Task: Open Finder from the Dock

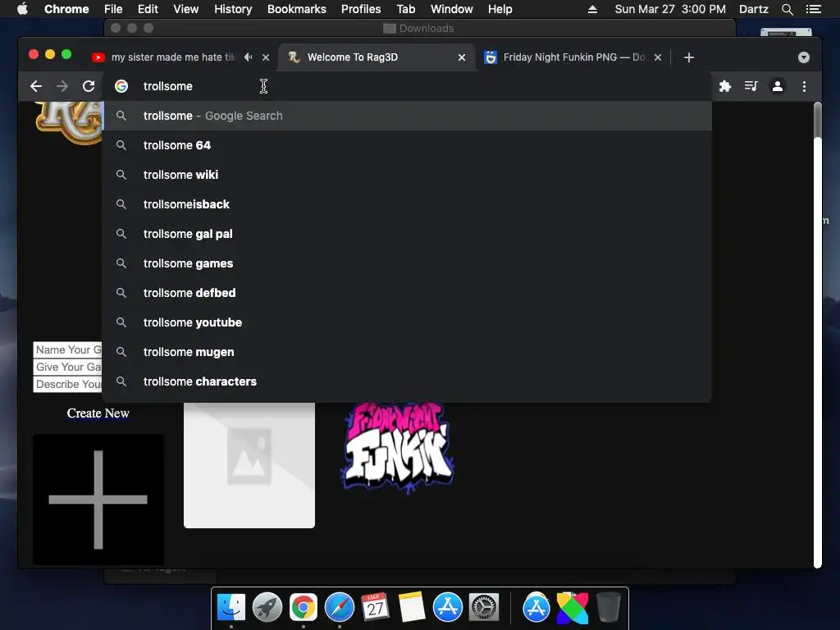Action: [231, 608]
